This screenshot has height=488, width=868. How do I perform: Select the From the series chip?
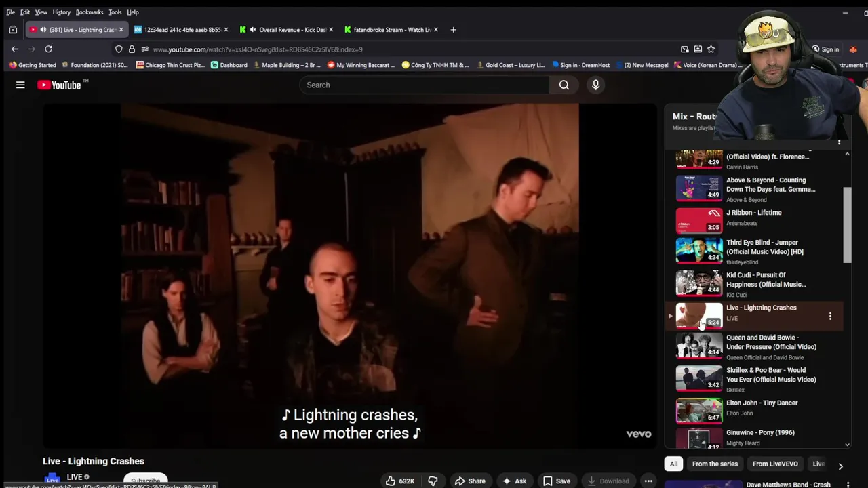[x=715, y=464]
